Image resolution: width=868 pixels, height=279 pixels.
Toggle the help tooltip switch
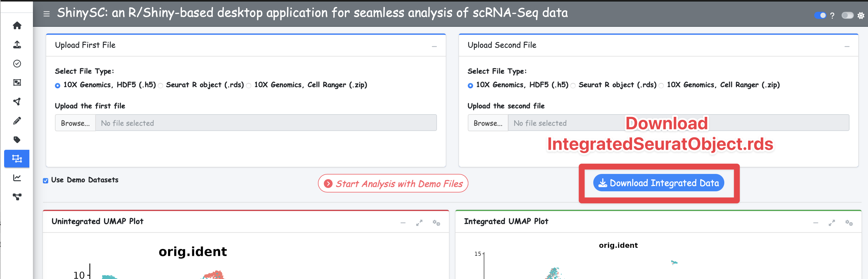pos(820,16)
